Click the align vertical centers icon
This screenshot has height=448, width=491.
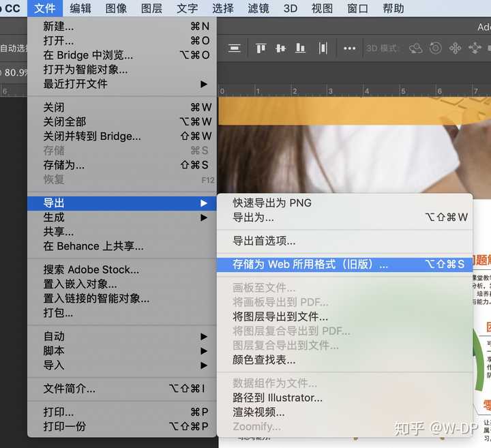[280, 48]
